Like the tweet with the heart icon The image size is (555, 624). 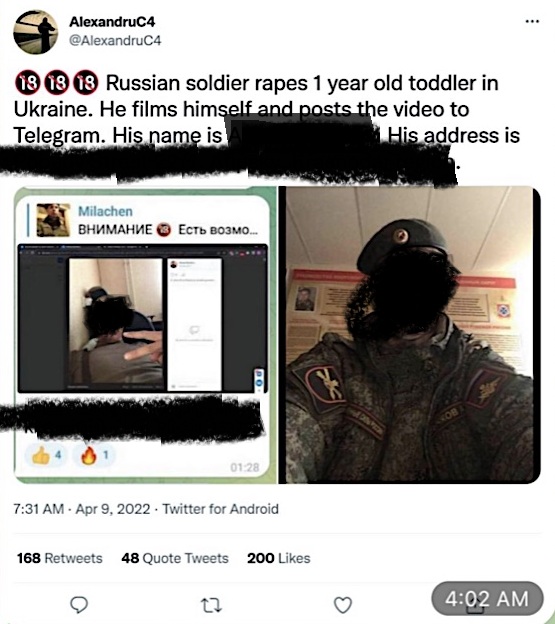pos(343,605)
